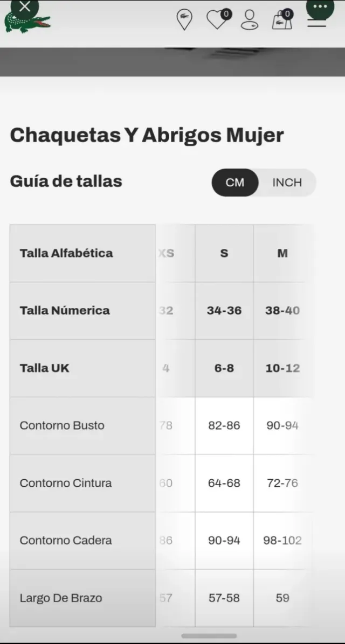
Task: Tap the bottom home indicator bar
Action: click(x=208, y=636)
